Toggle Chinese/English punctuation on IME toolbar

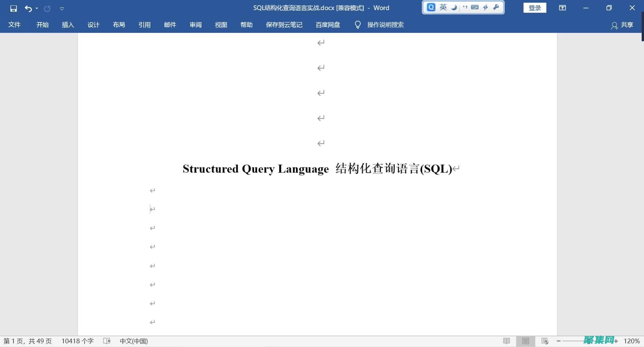pyautogui.click(x=465, y=7)
